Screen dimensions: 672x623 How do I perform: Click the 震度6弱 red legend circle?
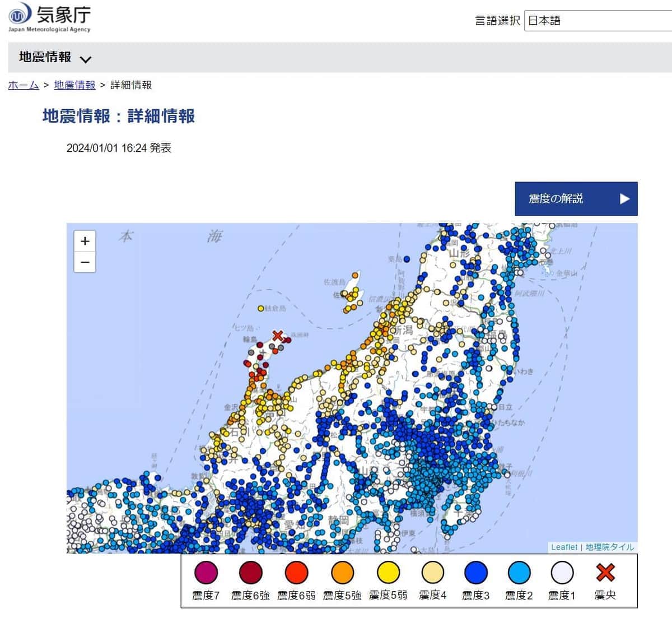click(x=296, y=573)
